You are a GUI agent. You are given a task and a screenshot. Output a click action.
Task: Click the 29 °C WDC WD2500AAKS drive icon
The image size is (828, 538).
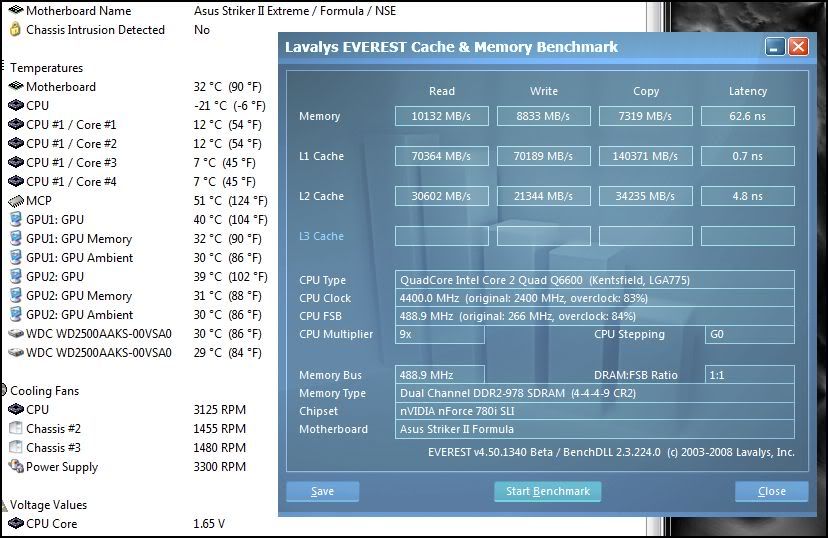(16, 353)
